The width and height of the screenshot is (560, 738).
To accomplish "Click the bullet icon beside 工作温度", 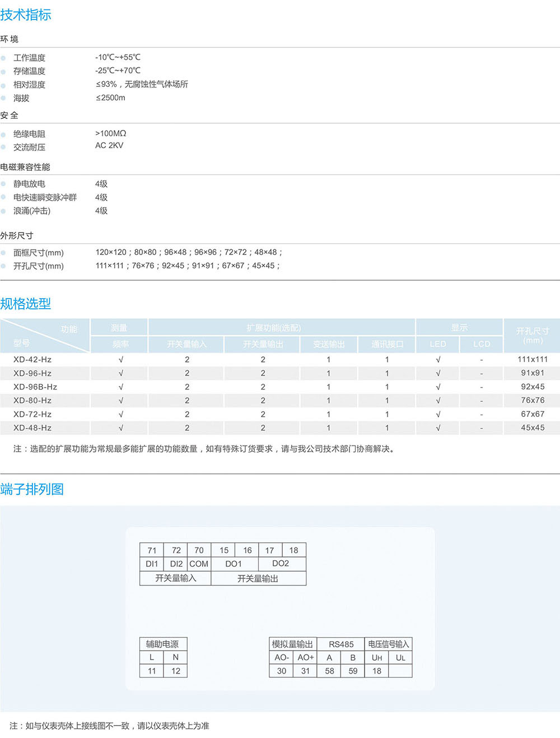I will (x=3, y=58).
